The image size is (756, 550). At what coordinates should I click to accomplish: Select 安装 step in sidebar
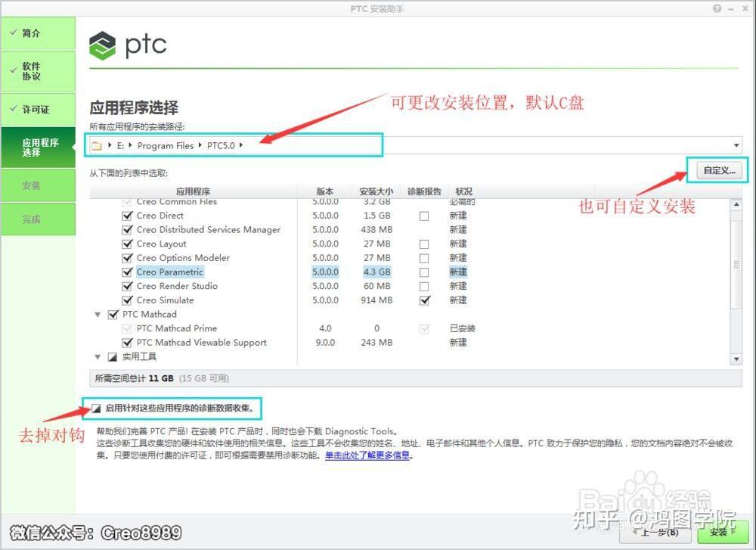(x=38, y=186)
